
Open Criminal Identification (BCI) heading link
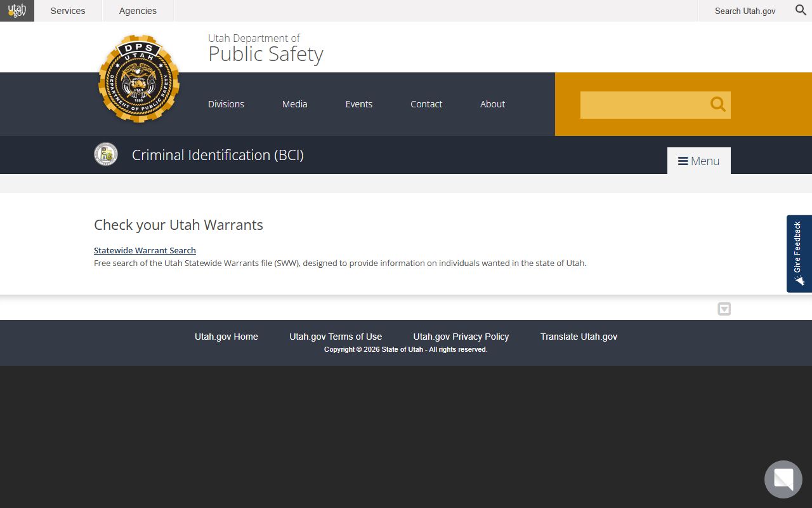[x=218, y=155]
